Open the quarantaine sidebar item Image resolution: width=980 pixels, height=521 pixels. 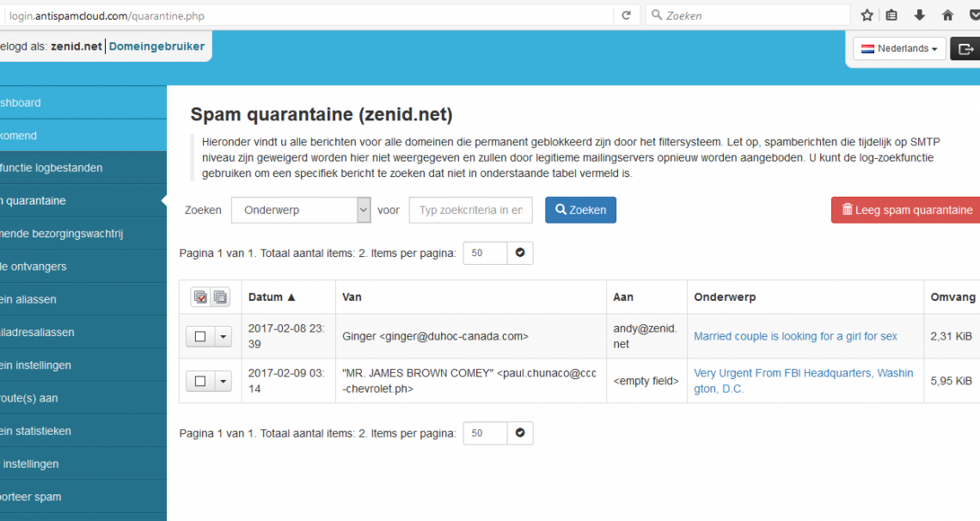tap(83, 200)
